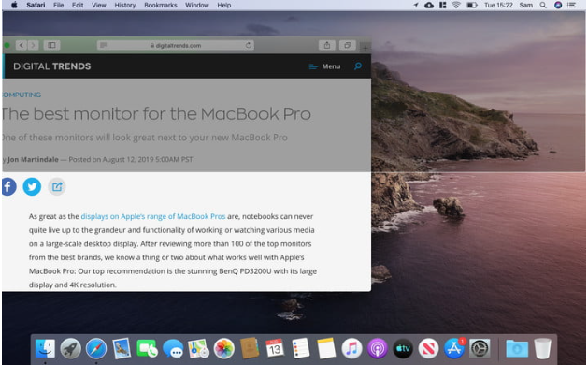
Task: Click the Share button in Safari toolbar
Action: click(326, 46)
